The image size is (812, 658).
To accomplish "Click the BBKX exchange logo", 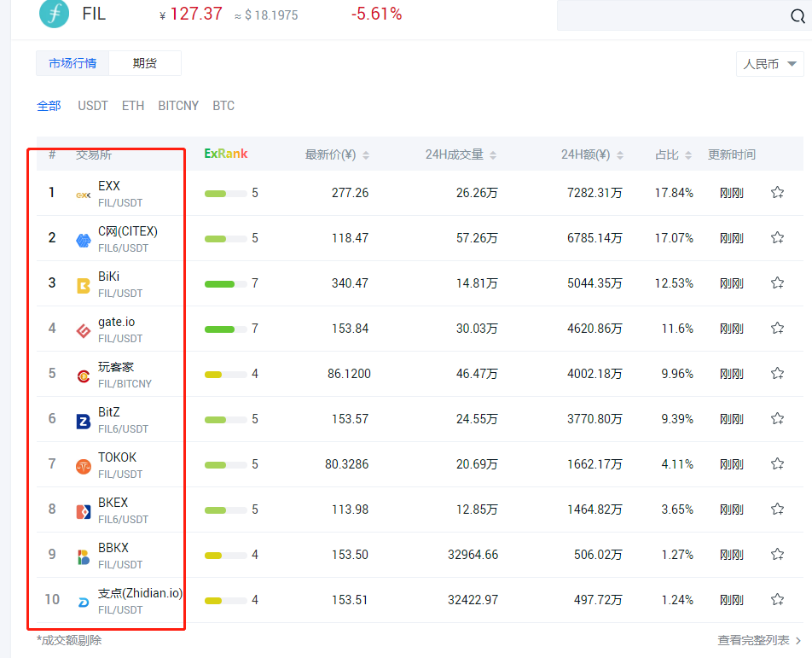I will point(84,557).
